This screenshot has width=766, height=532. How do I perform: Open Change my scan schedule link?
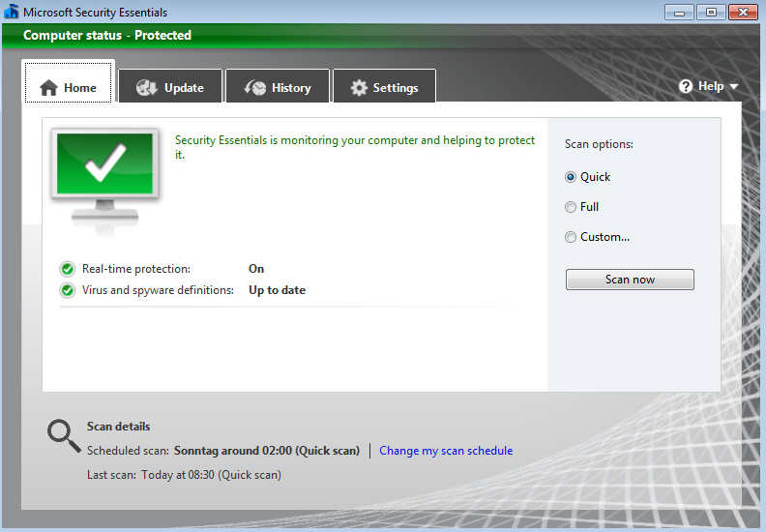click(446, 451)
